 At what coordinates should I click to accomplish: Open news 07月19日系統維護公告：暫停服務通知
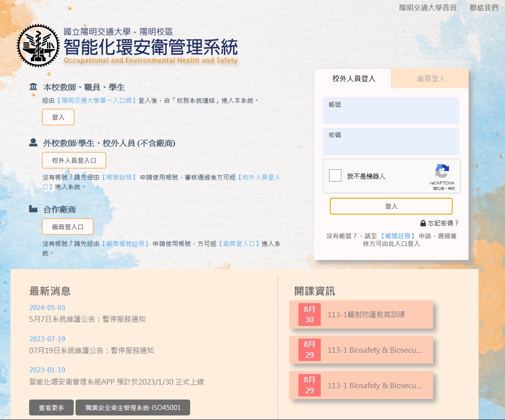pyautogui.click(x=91, y=350)
